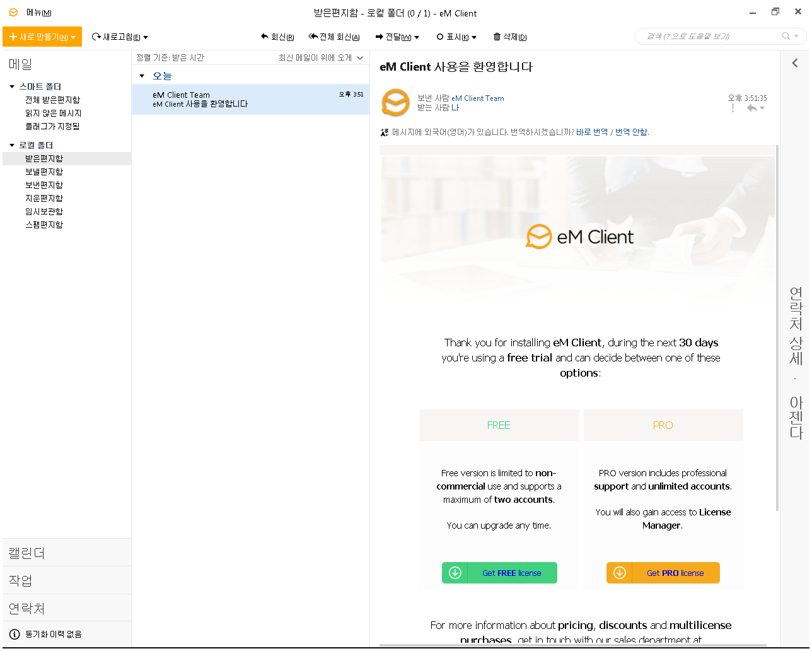812x651 pixels.
Task: Open the 새로 만들기 dropdown arrow
Action: tap(74, 37)
